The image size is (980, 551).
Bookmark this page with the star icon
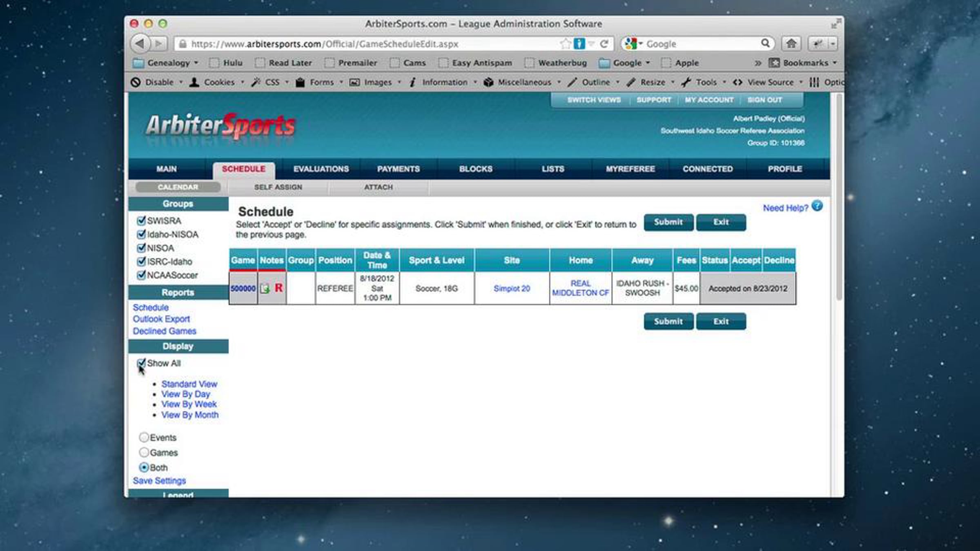(x=565, y=44)
